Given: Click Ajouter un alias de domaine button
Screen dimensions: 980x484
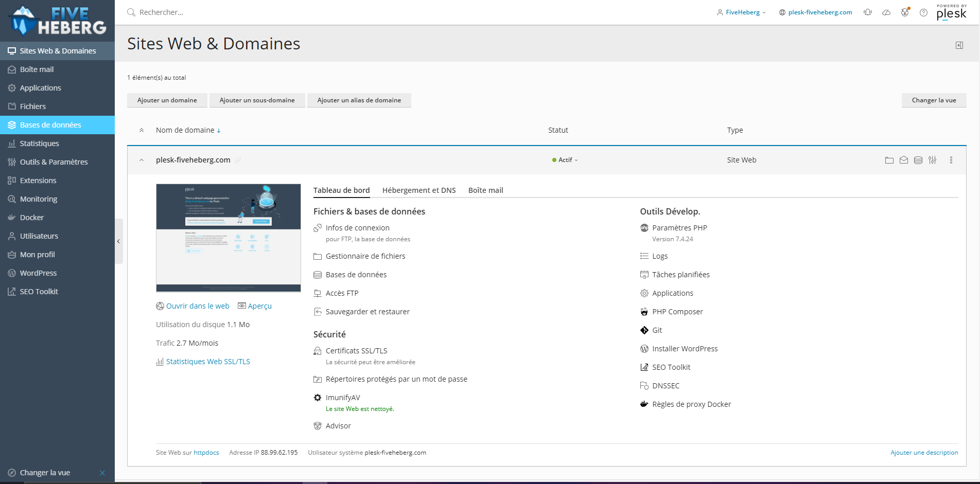Looking at the screenshot, I should (359, 100).
